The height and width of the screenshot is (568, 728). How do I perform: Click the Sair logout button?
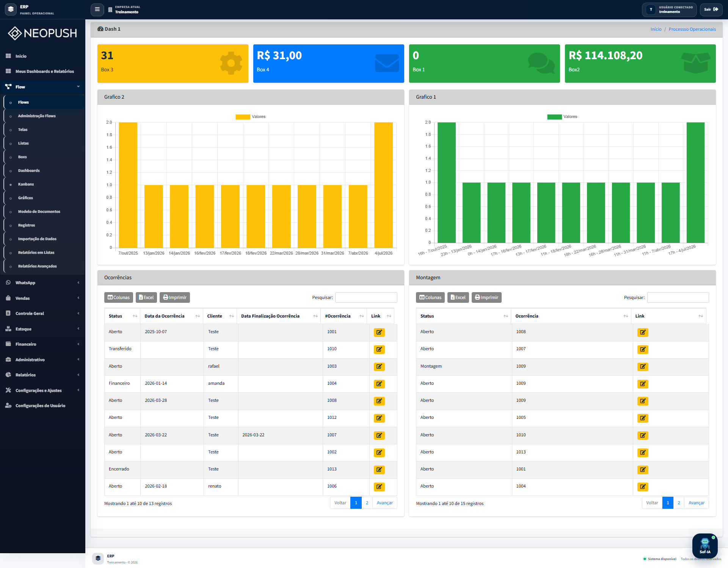pyautogui.click(x=711, y=9)
